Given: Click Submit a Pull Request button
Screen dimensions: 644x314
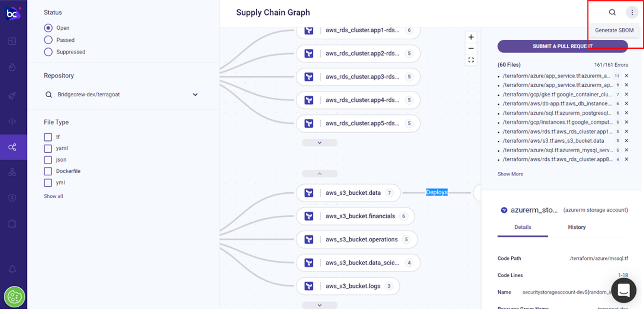Looking at the screenshot, I should (x=563, y=46).
